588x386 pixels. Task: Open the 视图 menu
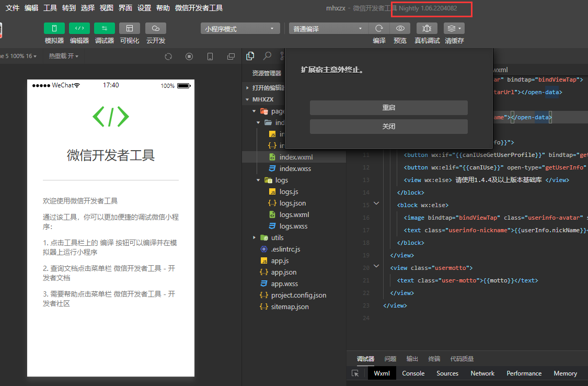click(x=107, y=8)
